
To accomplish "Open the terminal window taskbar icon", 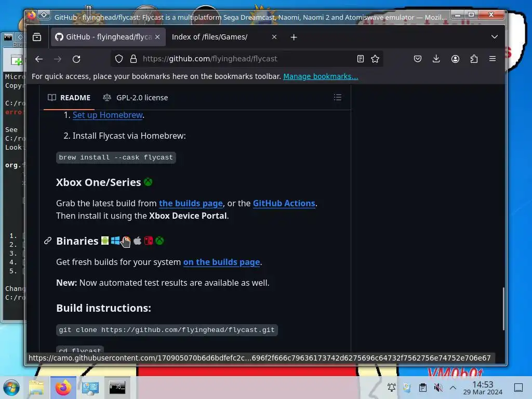I will pos(117,388).
